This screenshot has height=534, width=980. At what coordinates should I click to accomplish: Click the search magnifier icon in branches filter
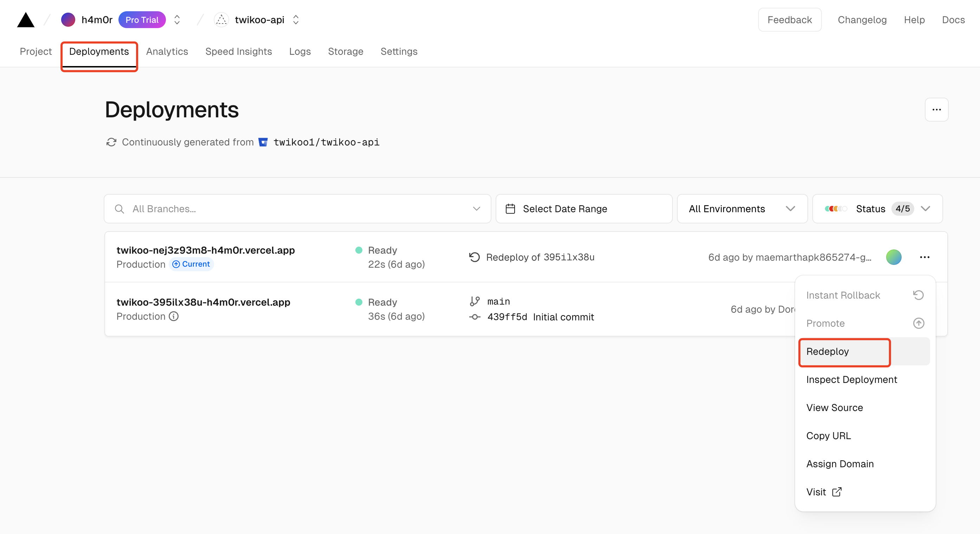pyautogui.click(x=120, y=209)
